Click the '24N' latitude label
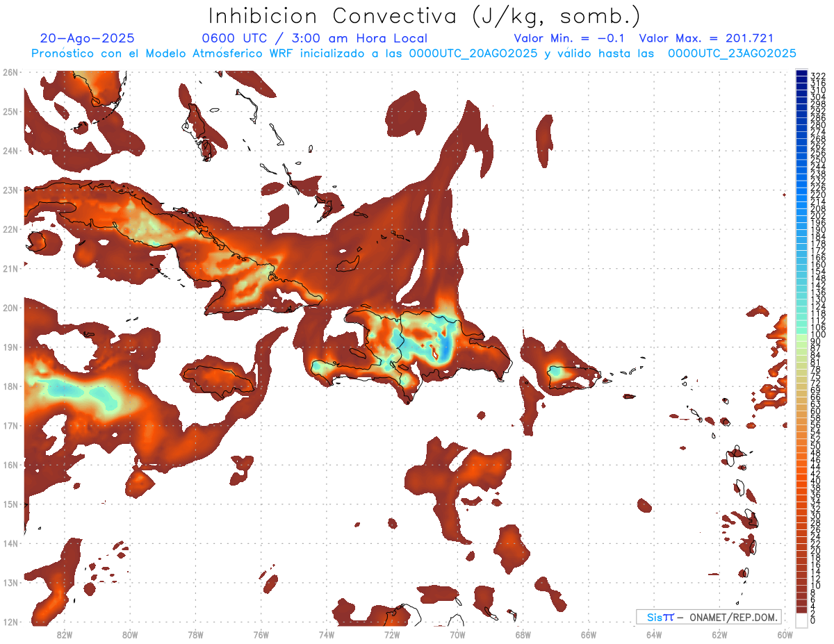This screenshot has width=834, height=644. point(10,151)
